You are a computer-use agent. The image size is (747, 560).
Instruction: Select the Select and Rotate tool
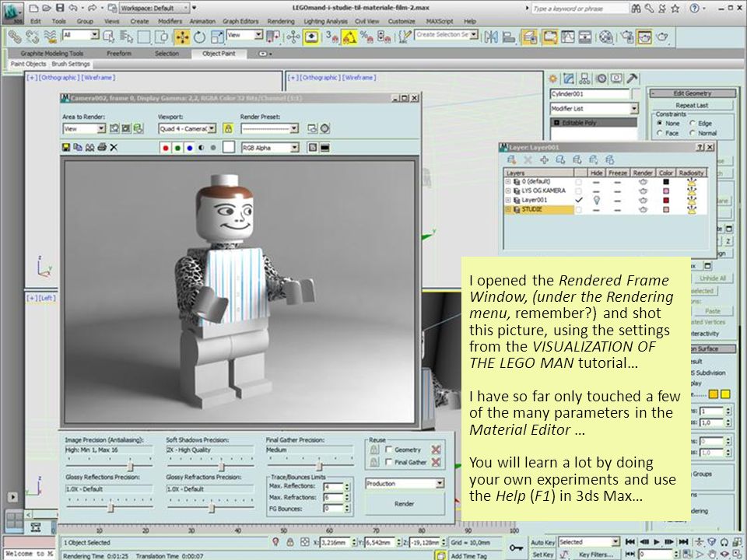(199, 37)
